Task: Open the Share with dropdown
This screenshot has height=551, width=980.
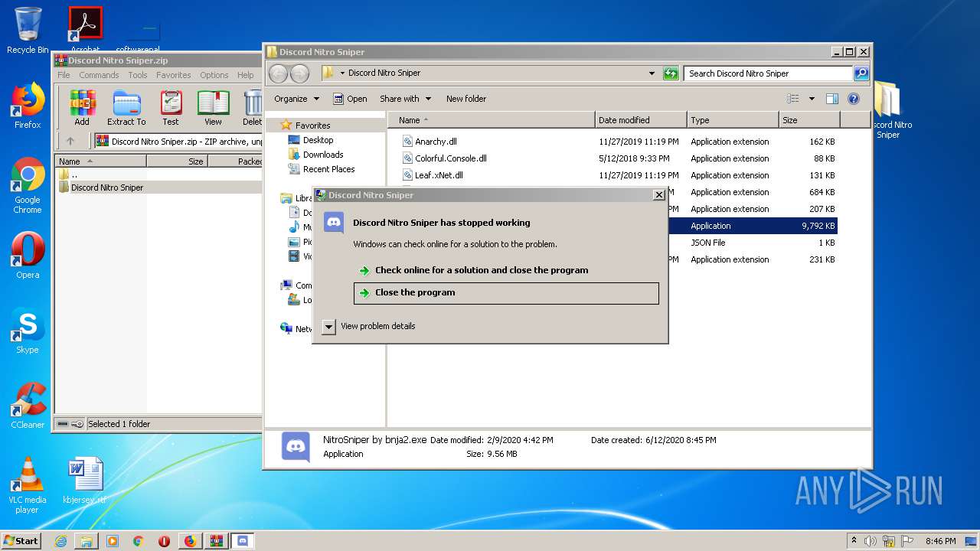Action: pyautogui.click(x=405, y=99)
